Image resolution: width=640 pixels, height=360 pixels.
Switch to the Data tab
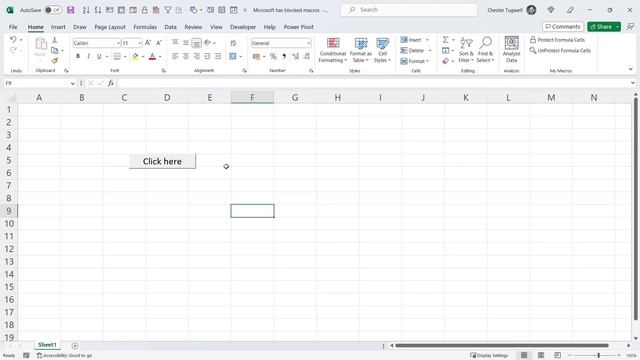coord(171,27)
